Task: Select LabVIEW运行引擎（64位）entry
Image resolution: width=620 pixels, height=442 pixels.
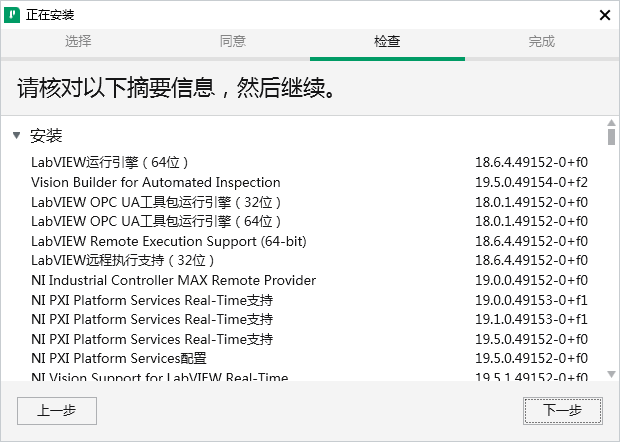Action: coord(110,162)
